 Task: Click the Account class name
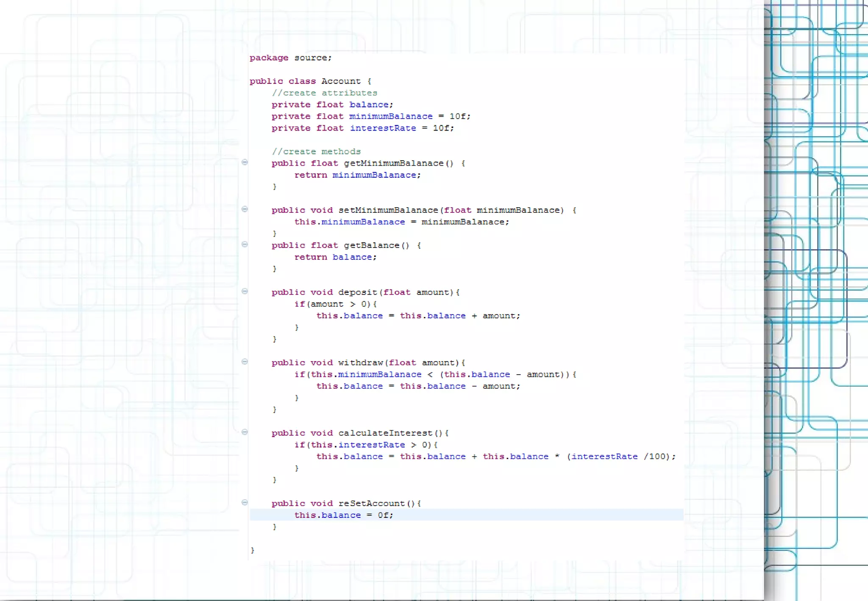point(341,81)
